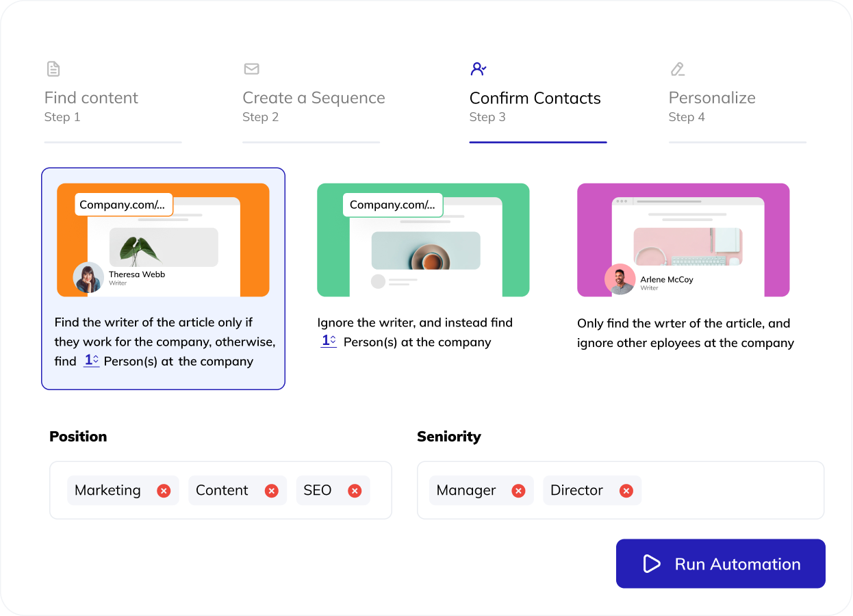Remove the SEO position tag
Viewport: 853px width, 616px height.
pos(355,491)
